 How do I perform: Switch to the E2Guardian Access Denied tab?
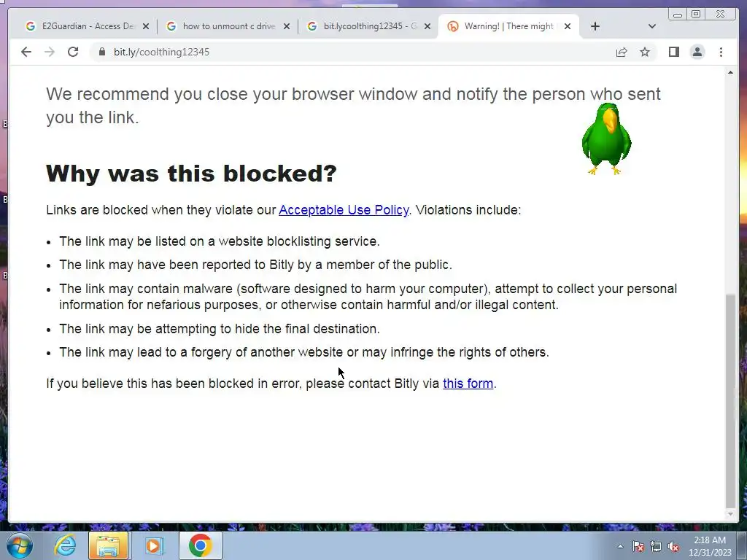(81, 26)
